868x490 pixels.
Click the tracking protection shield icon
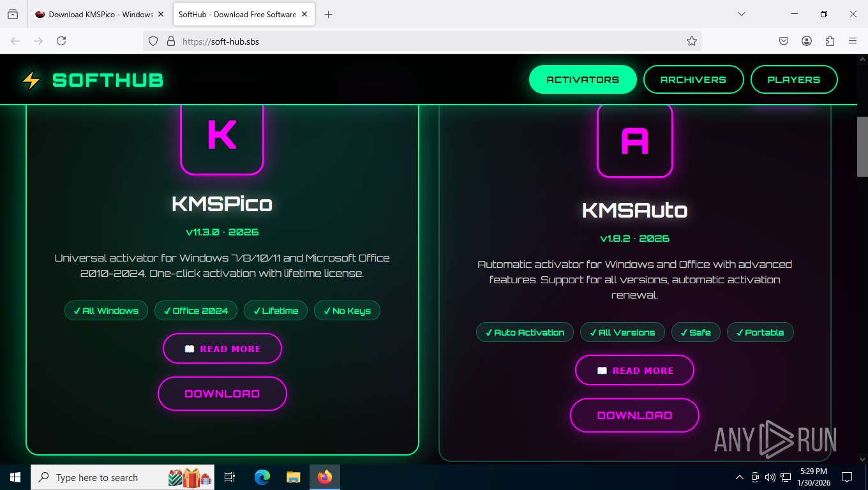pos(153,41)
